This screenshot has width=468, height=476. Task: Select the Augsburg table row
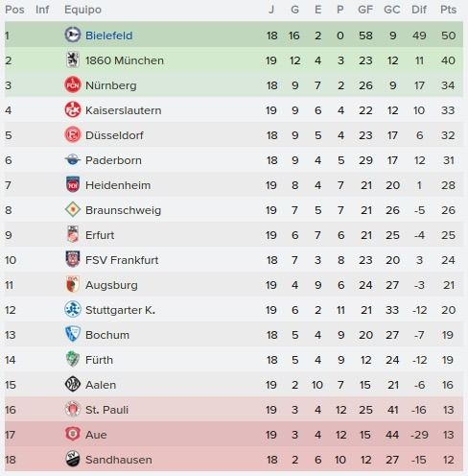coord(234,285)
